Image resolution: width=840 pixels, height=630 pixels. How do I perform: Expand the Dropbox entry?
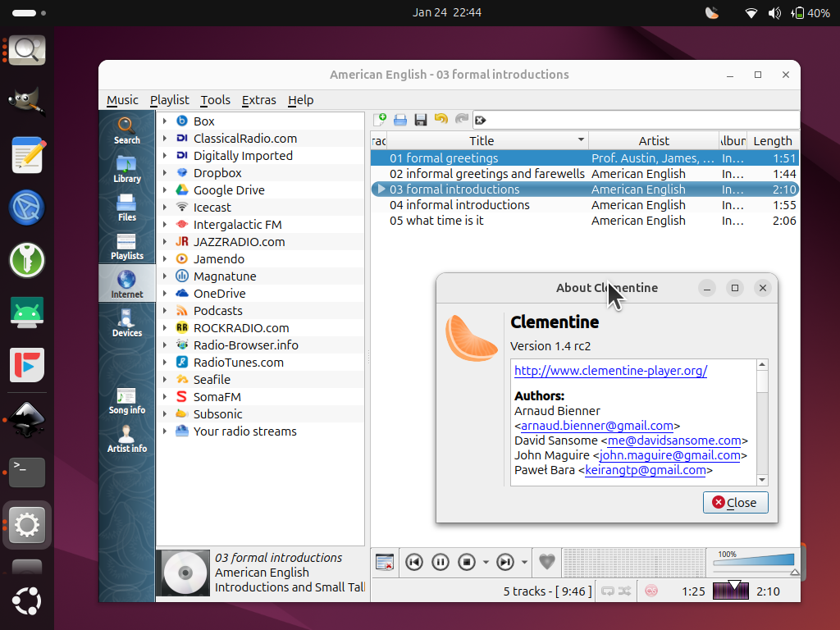[x=164, y=172]
